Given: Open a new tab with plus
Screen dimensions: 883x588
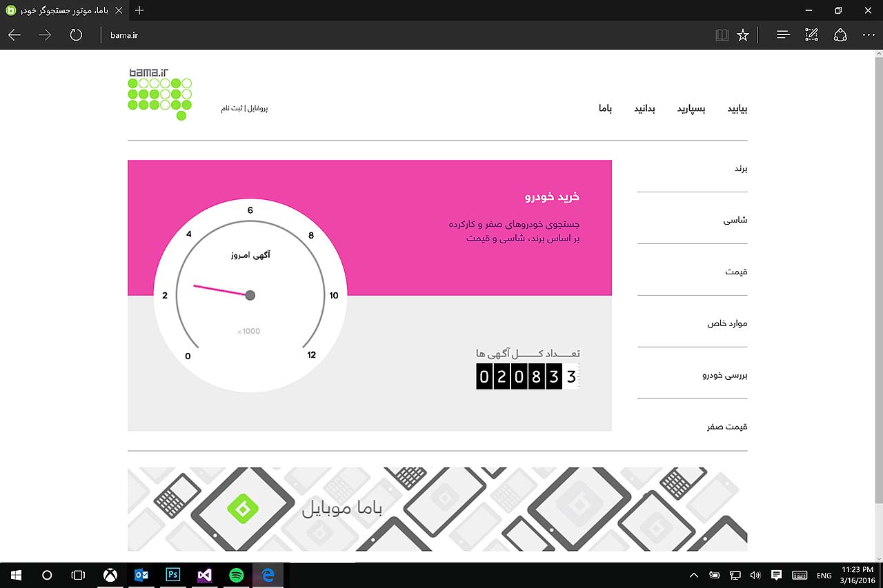Looking at the screenshot, I should [139, 10].
